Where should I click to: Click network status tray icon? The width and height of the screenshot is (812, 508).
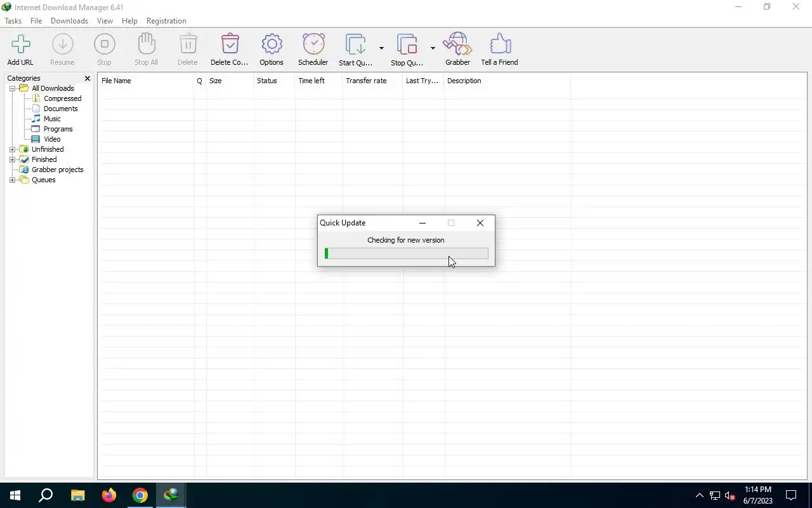coord(715,495)
